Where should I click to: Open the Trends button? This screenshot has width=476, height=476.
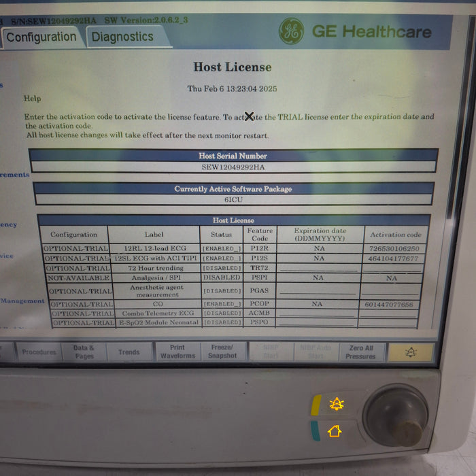click(x=129, y=352)
